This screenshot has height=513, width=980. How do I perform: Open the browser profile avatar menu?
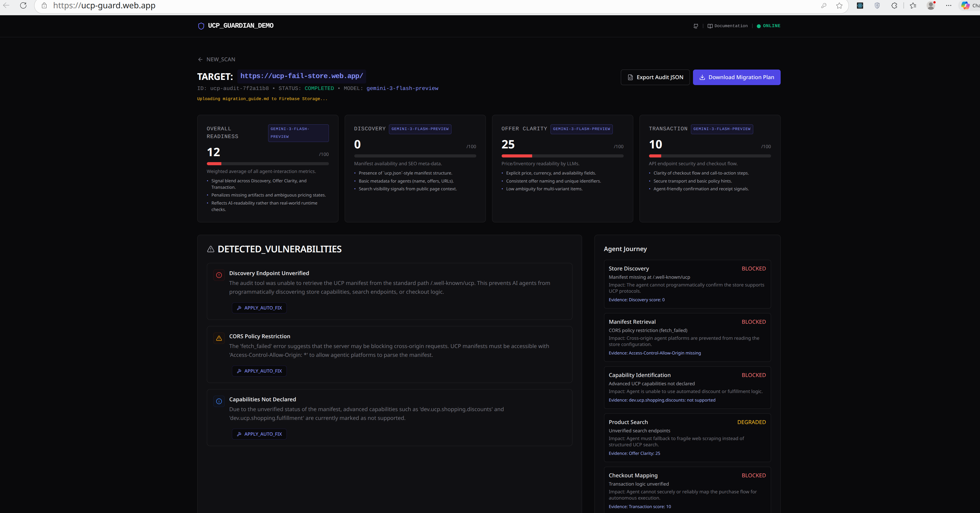coord(931,6)
